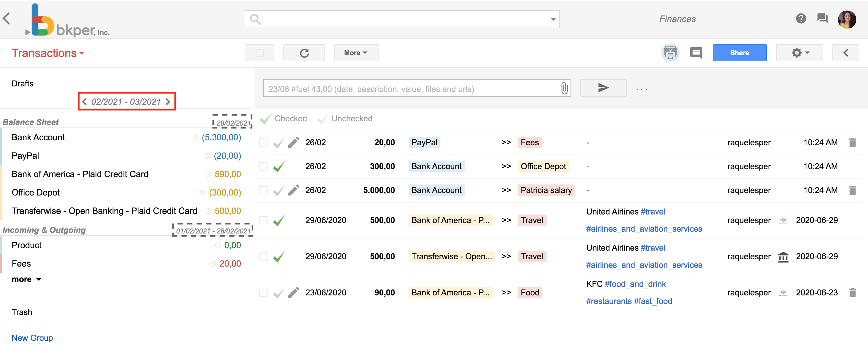Click the Share button
Viewport: 868px width, 353px height.
(x=739, y=52)
